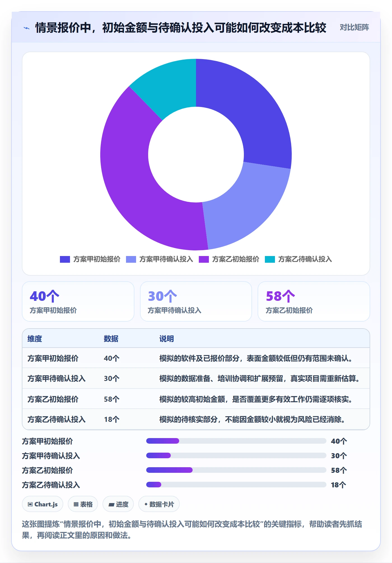This screenshot has height=563, width=392.
Task: Click the 数据 column header
Action: [111, 339]
